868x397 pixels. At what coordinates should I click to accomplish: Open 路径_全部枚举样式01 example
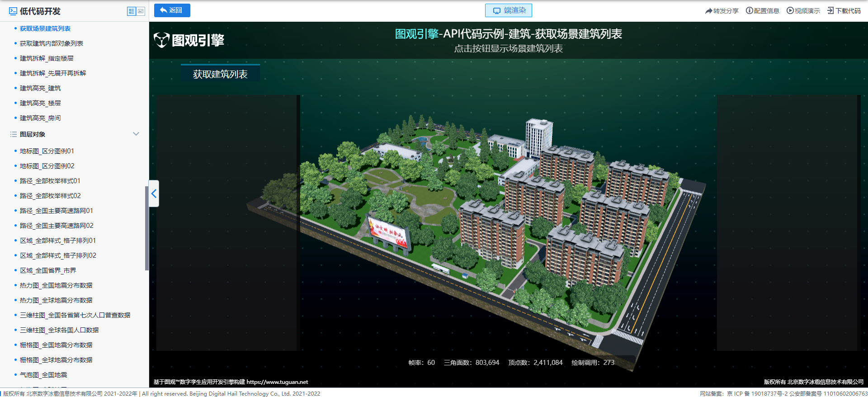pos(50,181)
